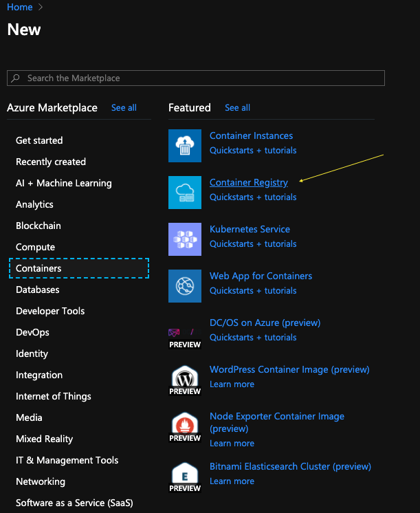This screenshot has width=420, height=513.
Task: Select the Kubernetes Service icon
Action: point(185,239)
